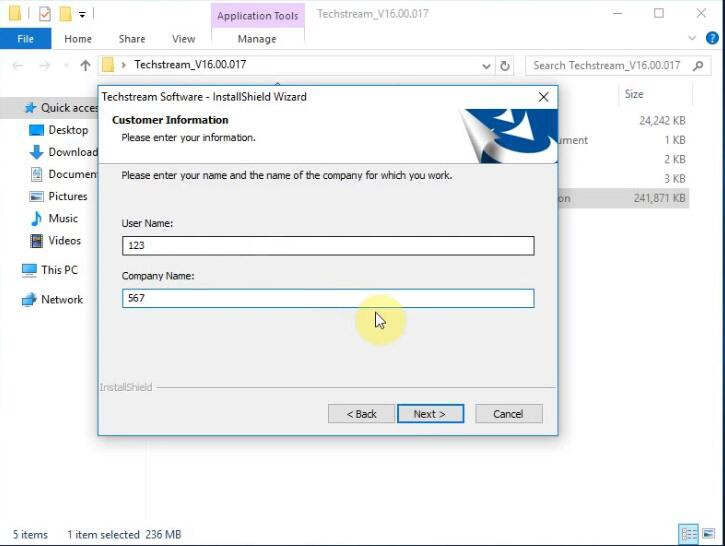Viewport: 725px width, 546px height.
Task: Select the file row sized 2 KB
Action: point(623,160)
